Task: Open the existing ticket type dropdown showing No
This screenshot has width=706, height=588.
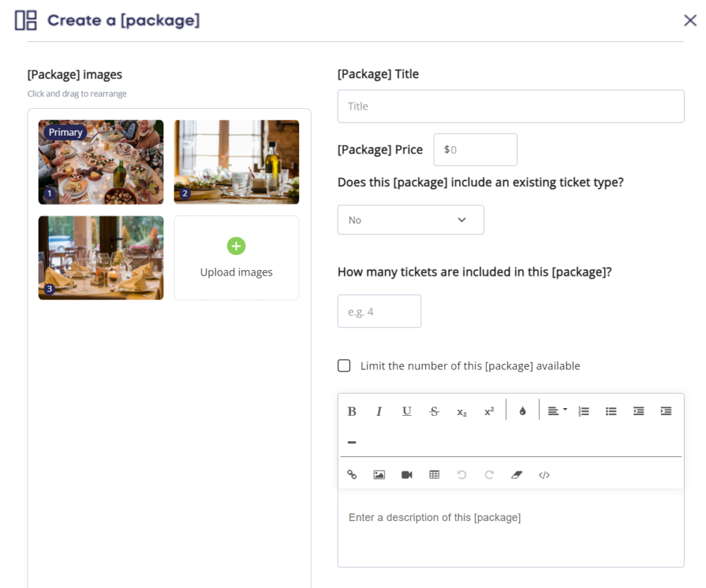Action: (411, 220)
